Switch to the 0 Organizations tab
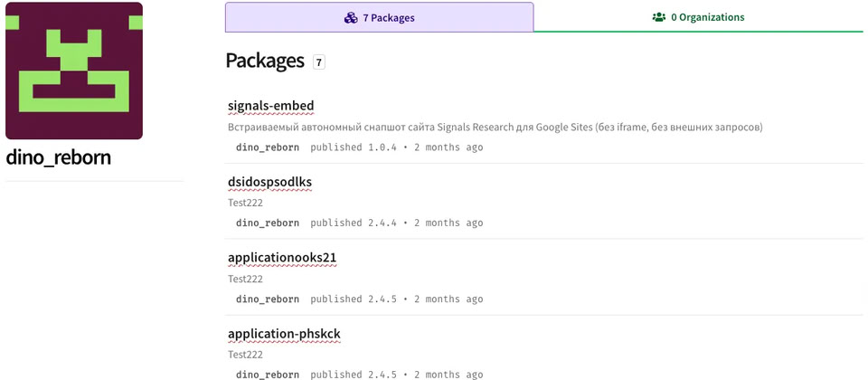The height and width of the screenshot is (380, 868). 698,17
